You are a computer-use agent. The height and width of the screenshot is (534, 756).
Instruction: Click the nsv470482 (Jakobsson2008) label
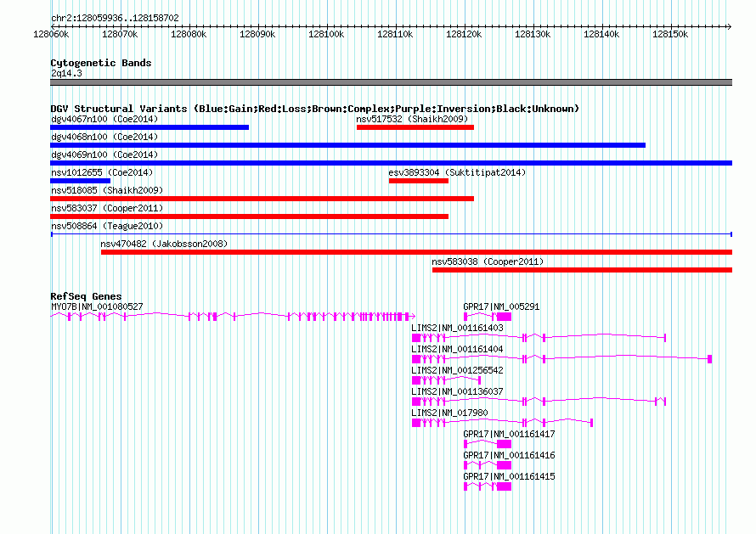tap(165, 244)
